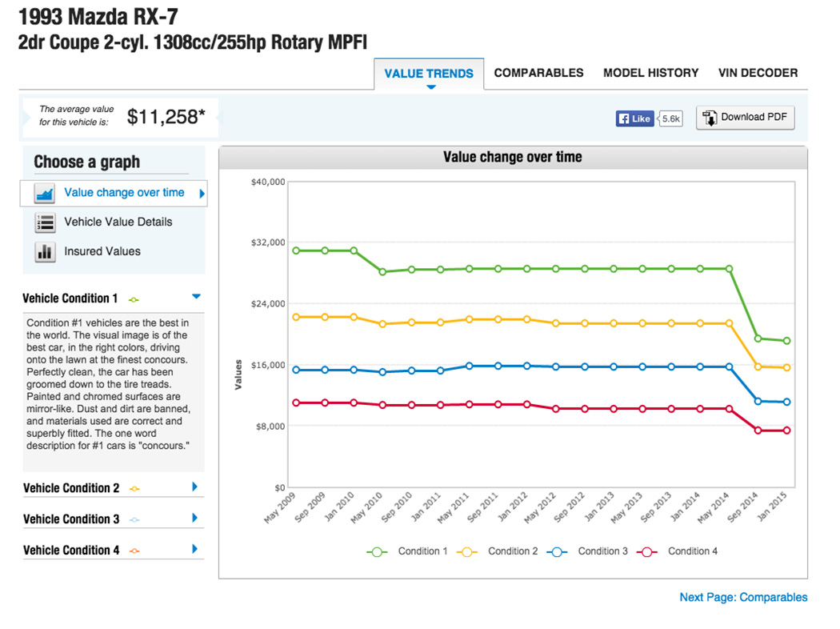Click the red Condition 4 point at May 2009
Screen dimensions: 840x629
click(x=296, y=403)
